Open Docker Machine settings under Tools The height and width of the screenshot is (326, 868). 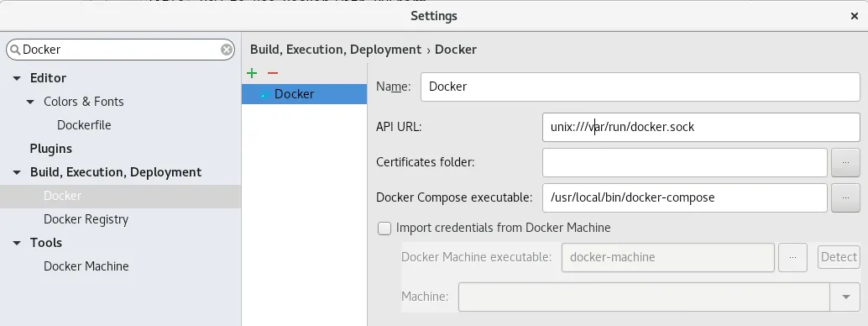[x=86, y=266]
